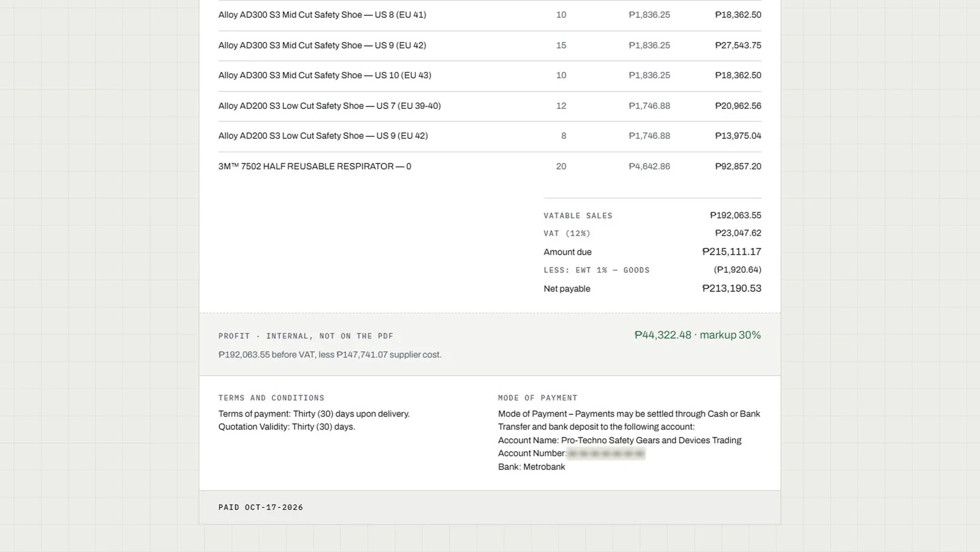Click the Alloy AD200 US 7 (EU 39-40) description
The height and width of the screenshot is (552, 980).
click(330, 106)
